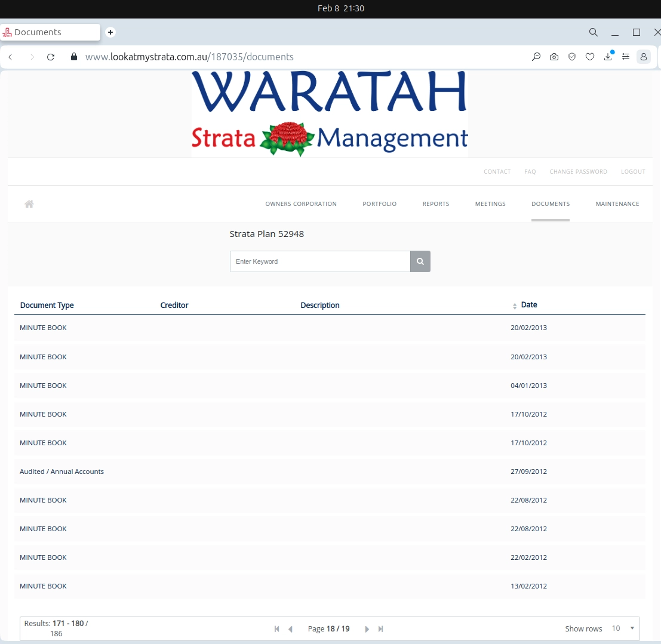Click the date 27/09/2012
Image resolution: width=661 pixels, height=644 pixels.
click(x=528, y=472)
